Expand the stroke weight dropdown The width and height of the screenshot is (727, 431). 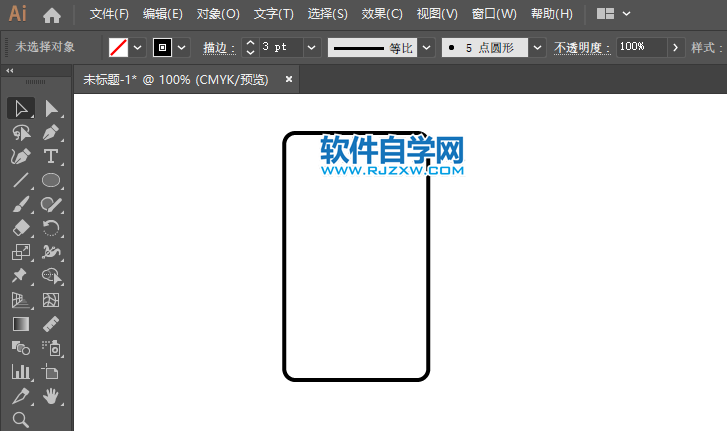pyautogui.click(x=312, y=47)
